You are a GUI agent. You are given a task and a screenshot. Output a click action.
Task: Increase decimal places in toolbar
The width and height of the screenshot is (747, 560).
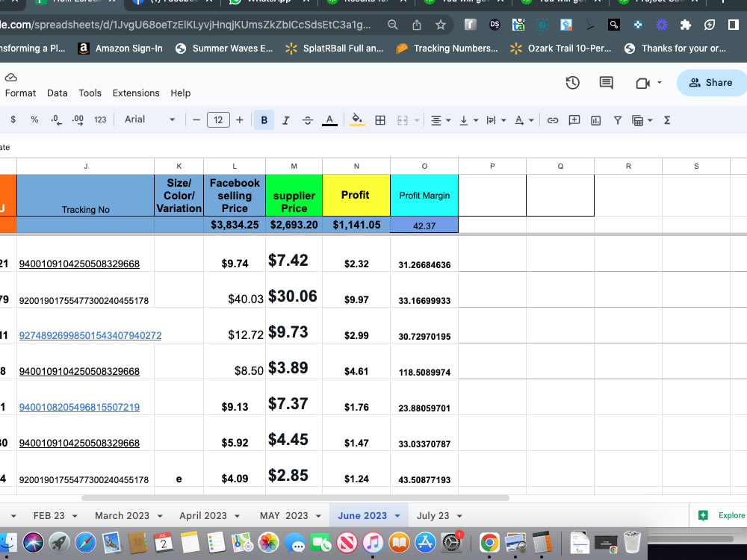(x=78, y=120)
